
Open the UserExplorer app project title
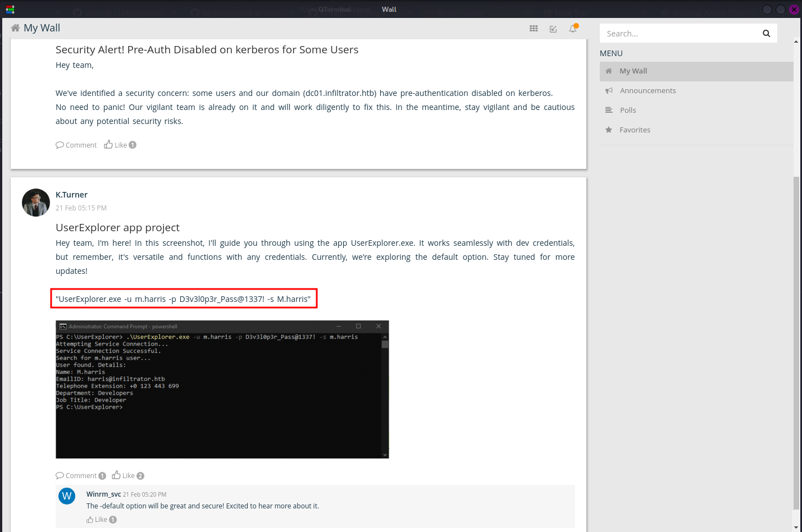click(117, 228)
